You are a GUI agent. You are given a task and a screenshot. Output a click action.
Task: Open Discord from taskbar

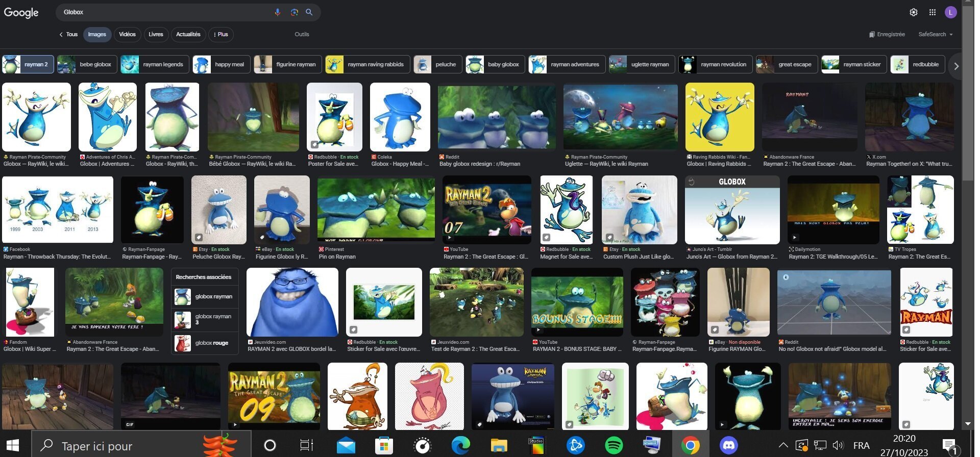(728, 445)
